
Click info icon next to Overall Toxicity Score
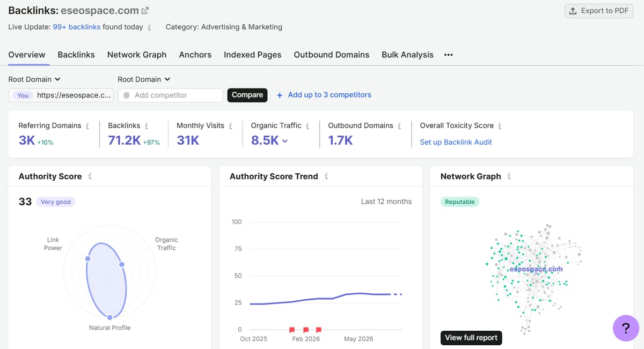pyautogui.click(x=500, y=125)
